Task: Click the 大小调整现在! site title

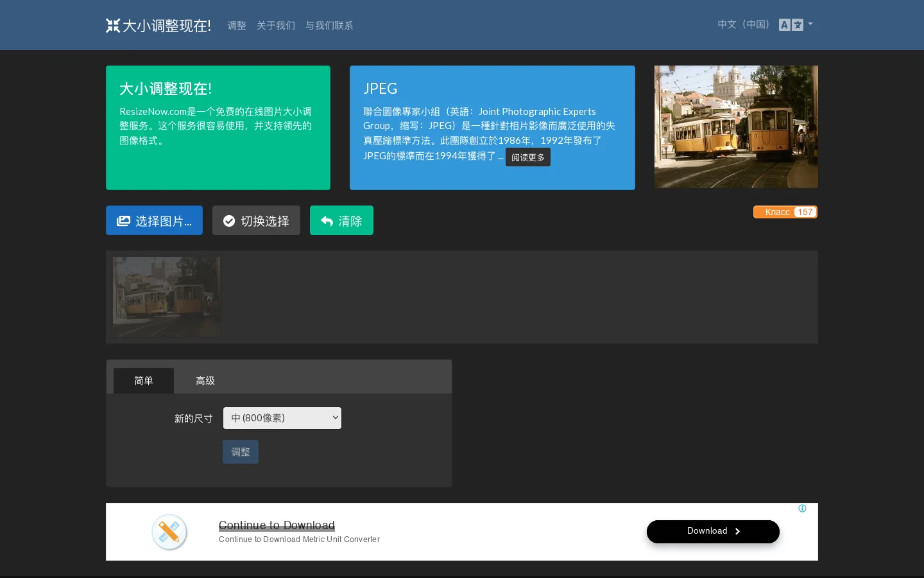Action: (167, 26)
